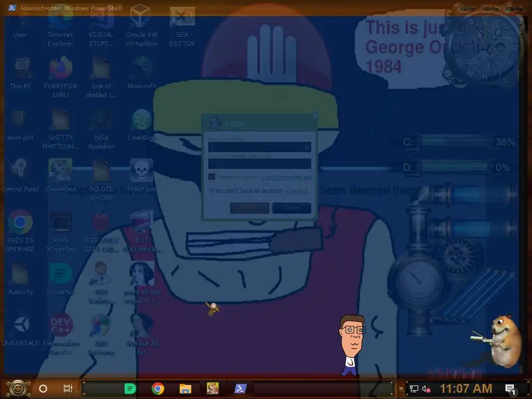Open the NSA Backdoor desktop icon

click(x=101, y=129)
